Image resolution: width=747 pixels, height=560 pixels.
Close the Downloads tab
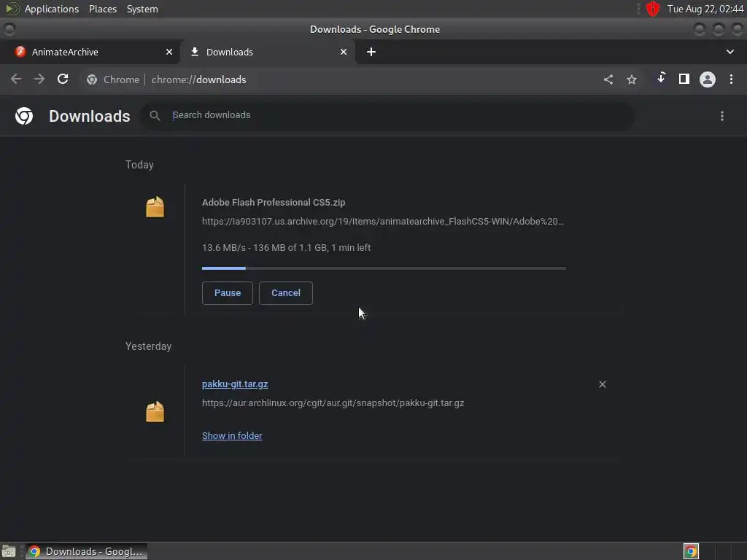(x=344, y=52)
